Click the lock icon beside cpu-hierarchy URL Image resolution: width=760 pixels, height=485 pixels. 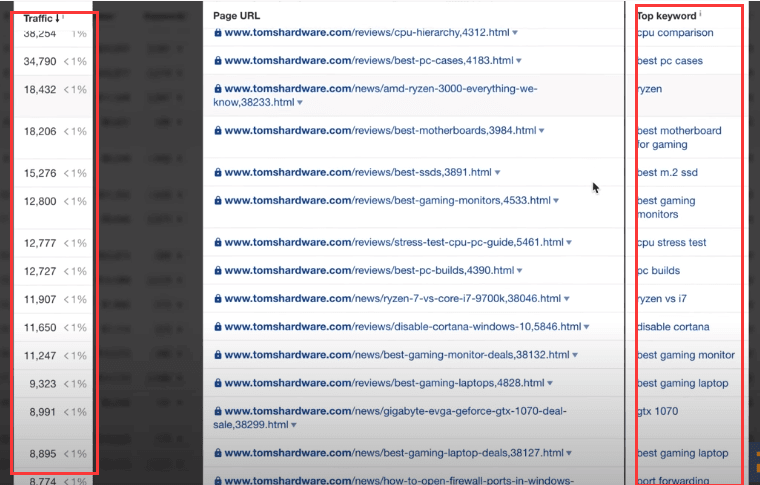tap(218, 32)
